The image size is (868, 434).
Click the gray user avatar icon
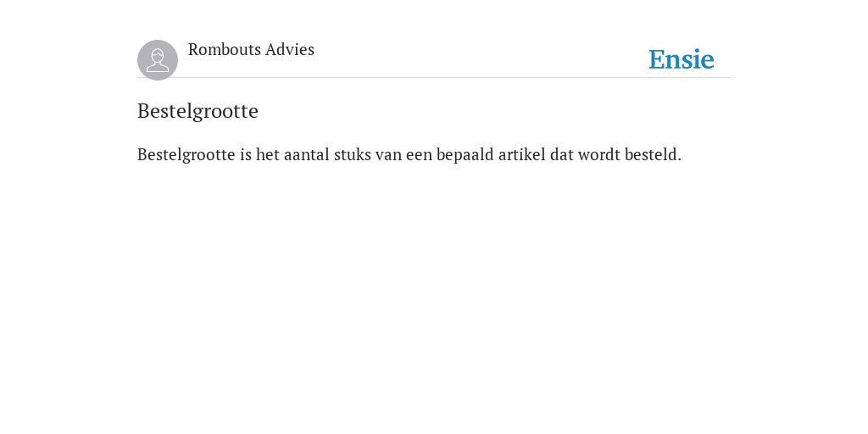(x=158, y=60)
